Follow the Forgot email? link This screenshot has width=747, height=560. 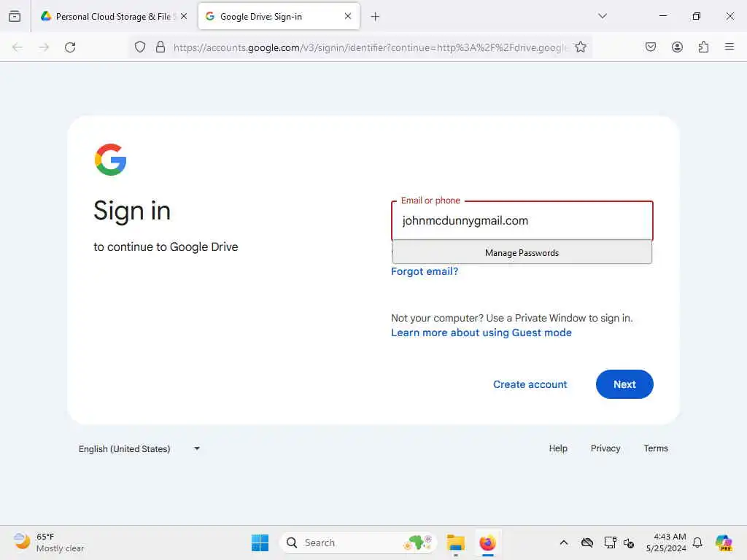tap(425, 271)
